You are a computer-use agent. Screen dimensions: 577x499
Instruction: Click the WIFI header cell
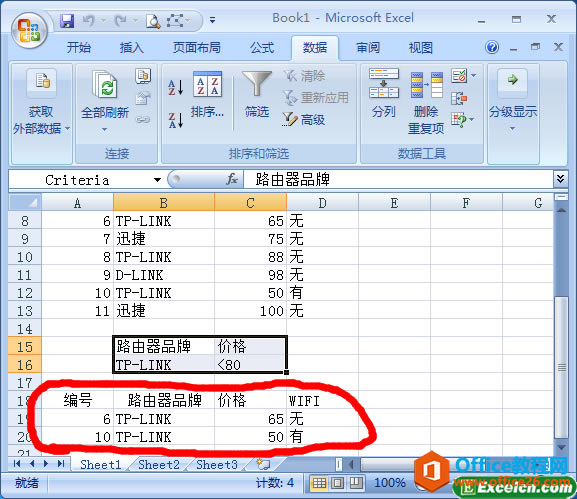click(x=322, y=400)
